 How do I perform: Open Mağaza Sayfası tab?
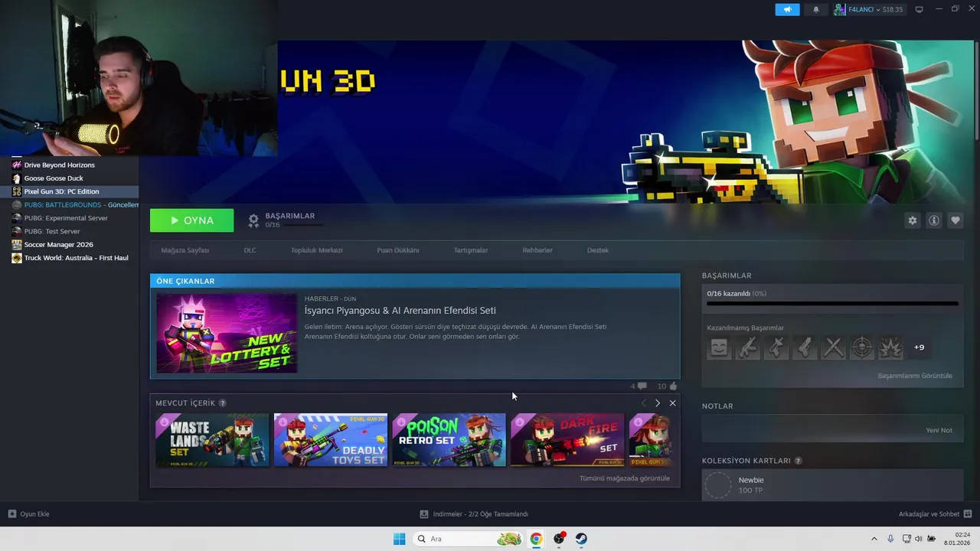pos(185,250)
